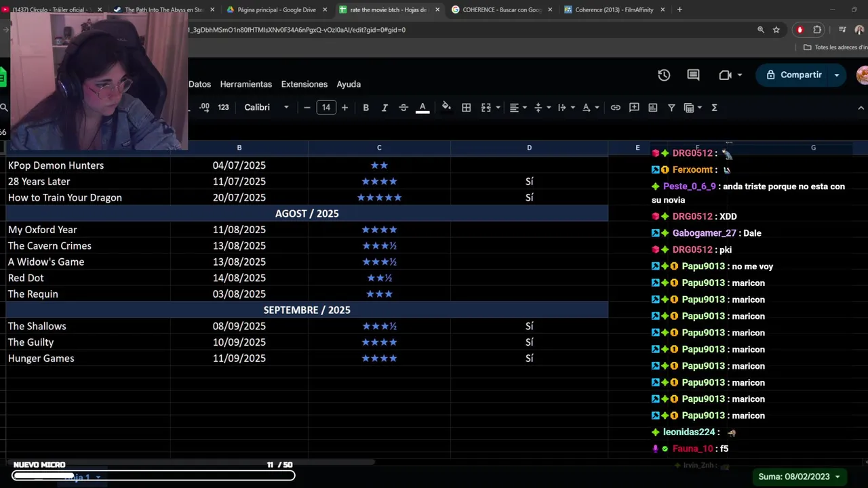Screen dimensions: 868x488
Task: Insert a comment via toolbar icon
Action: pos(634,108)
